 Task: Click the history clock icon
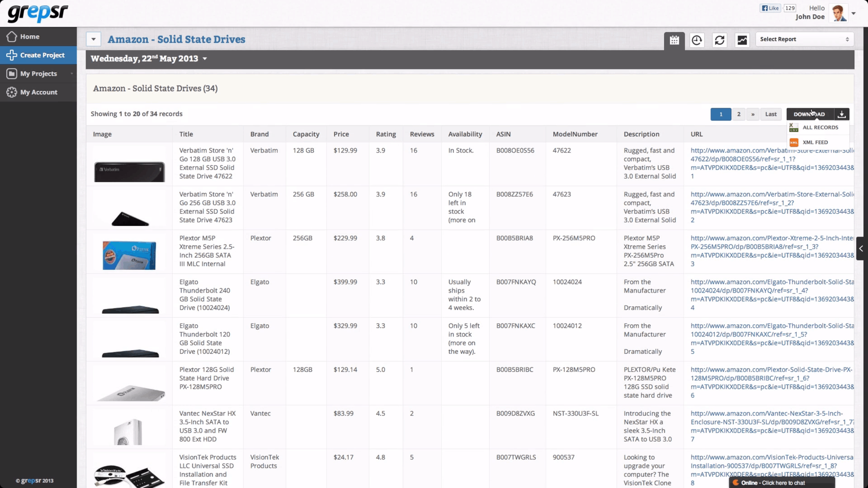[x=697, y=40]
